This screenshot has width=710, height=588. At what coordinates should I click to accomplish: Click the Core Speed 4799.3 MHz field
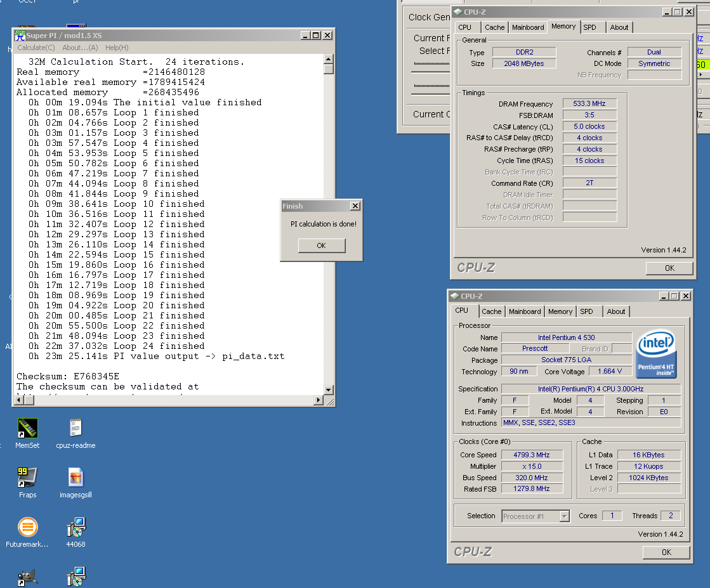tap(532, 455)
